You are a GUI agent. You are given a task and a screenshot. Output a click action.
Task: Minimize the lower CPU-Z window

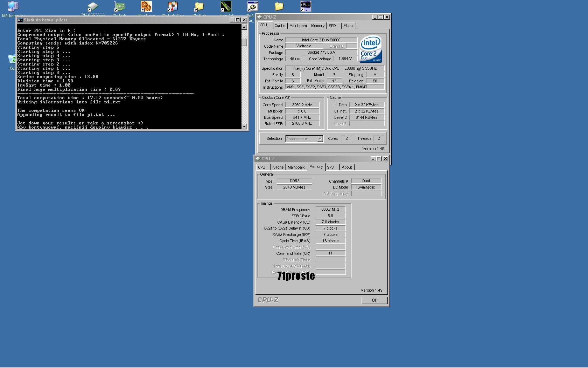373,158
